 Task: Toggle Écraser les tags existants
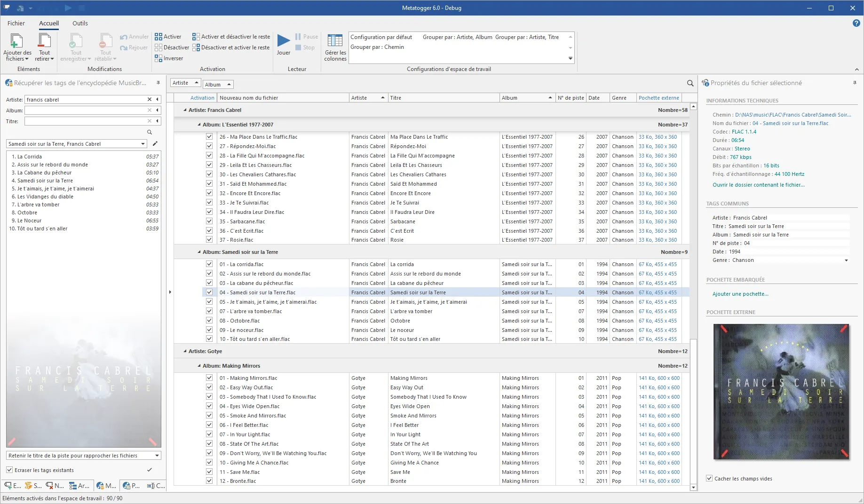[10, 470]
